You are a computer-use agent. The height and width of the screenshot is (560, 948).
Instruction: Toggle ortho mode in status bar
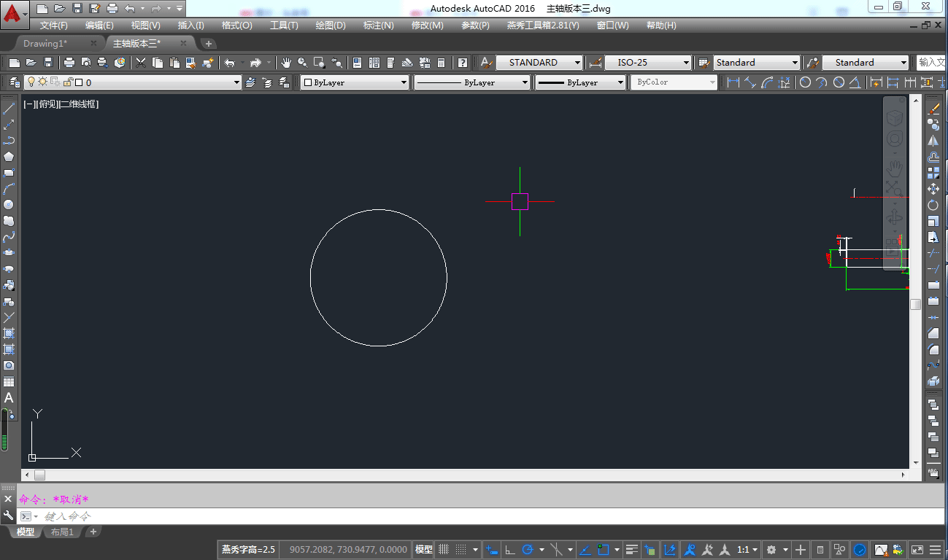(509, 550)
